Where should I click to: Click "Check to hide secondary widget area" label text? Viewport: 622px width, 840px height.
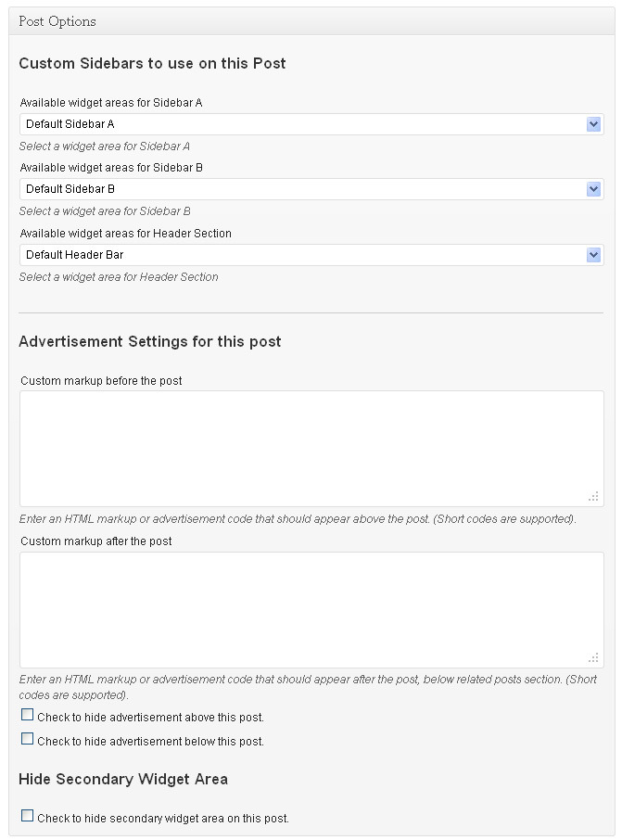pyautogui.click(x=163, y=819)
